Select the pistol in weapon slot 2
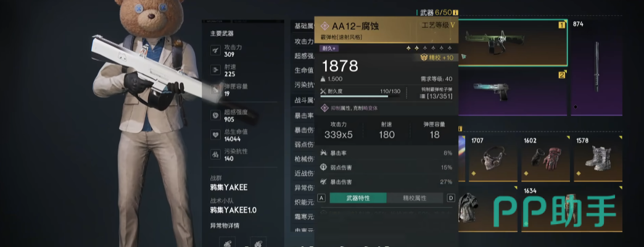 pos(513,93)
